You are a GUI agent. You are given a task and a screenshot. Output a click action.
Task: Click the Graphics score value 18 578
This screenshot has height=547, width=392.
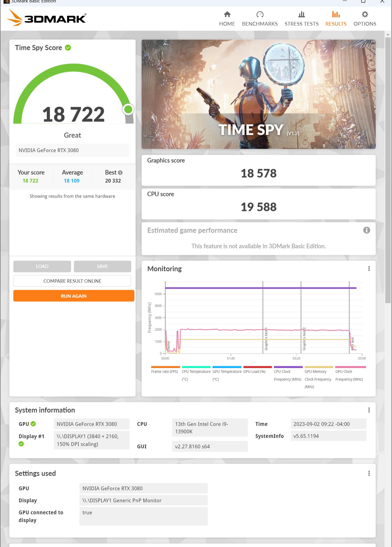pos(259,173)
